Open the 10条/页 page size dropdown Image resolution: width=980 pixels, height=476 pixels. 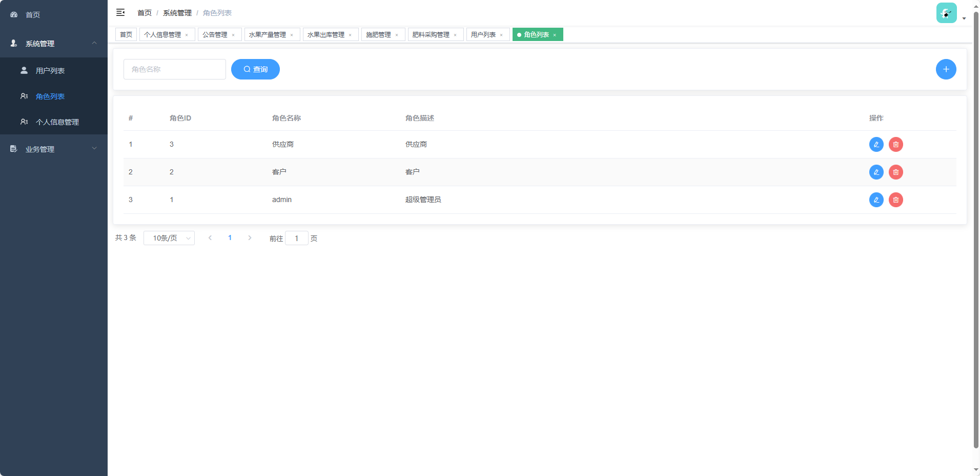pyautogui.click(x=169, y=238)
